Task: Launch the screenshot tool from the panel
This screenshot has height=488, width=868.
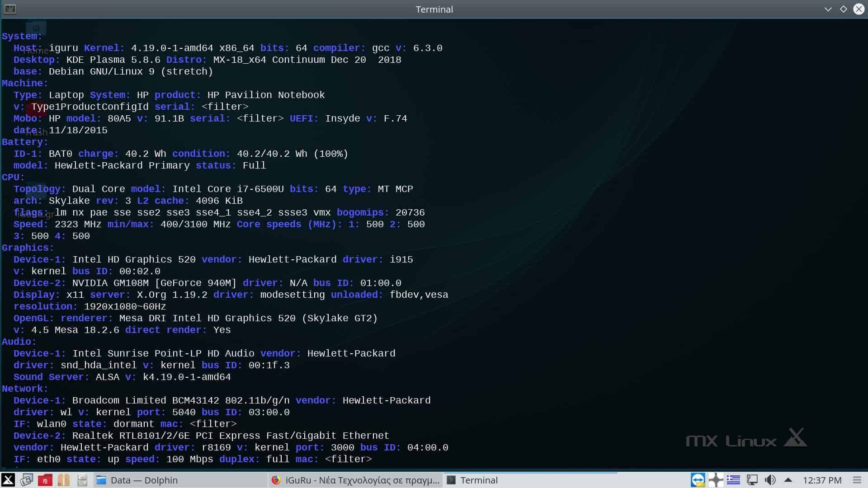Action: coord(27,480)
